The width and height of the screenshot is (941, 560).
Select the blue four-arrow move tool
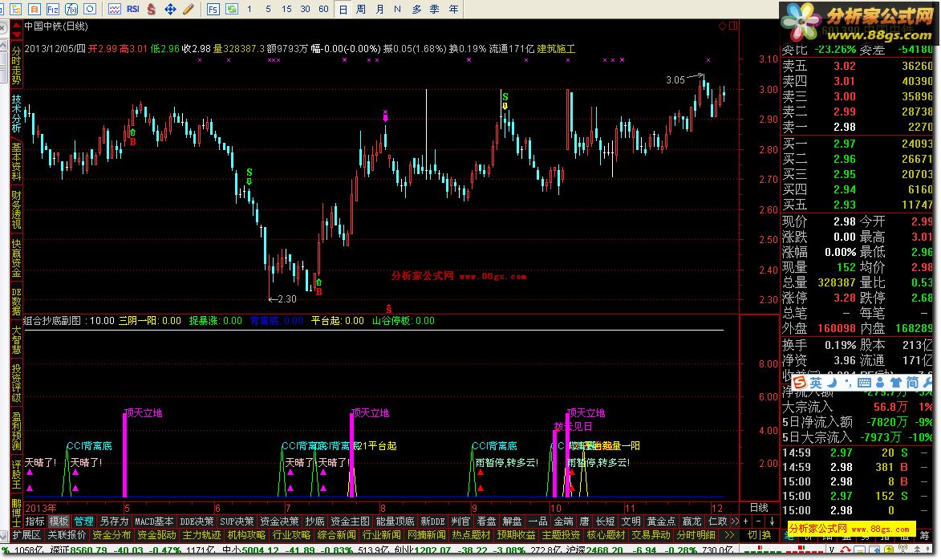pos(170,9)
